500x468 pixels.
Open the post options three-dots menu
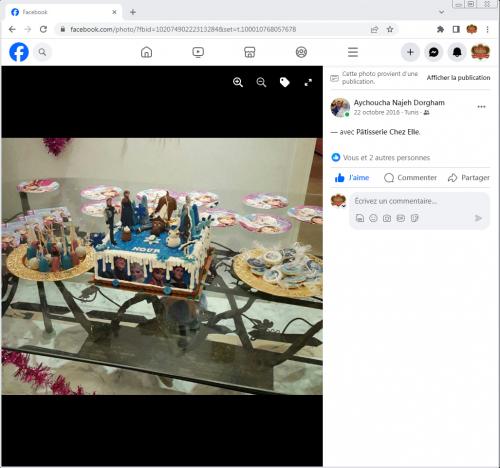point(481,107)
